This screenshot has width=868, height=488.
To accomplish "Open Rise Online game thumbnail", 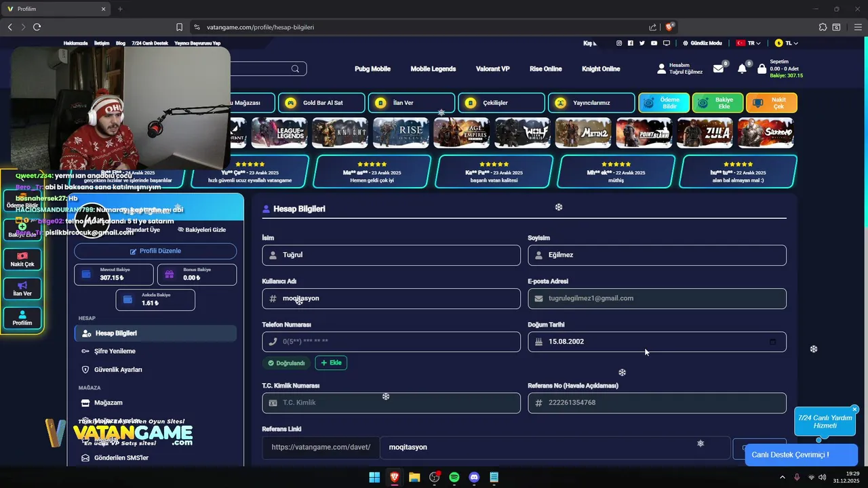I will click(x=401, y=133).
